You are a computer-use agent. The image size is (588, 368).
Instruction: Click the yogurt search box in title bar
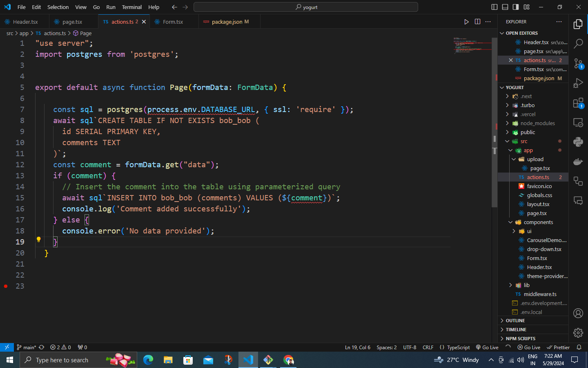(306, 7)
